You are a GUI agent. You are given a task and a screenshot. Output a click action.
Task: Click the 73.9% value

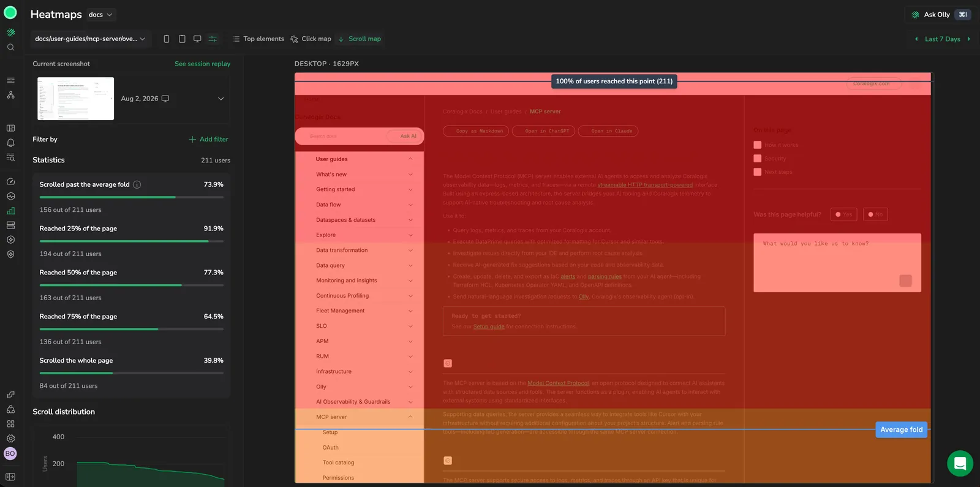click(x=213, y=184)
